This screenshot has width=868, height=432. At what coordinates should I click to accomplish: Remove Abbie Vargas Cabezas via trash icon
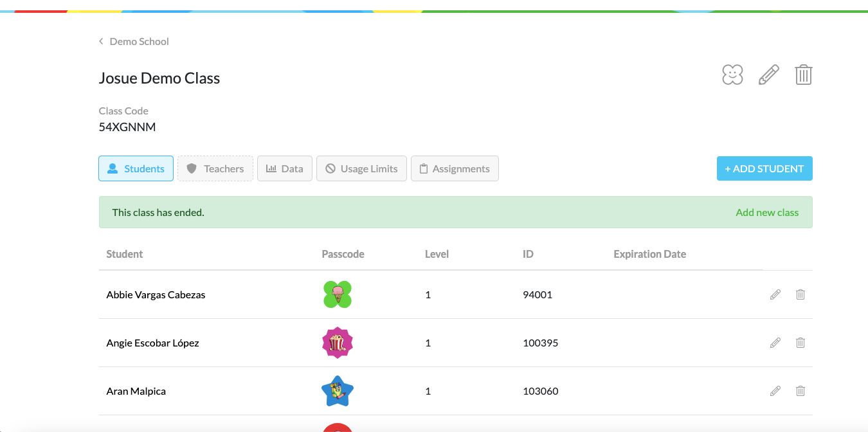point(800,294)
